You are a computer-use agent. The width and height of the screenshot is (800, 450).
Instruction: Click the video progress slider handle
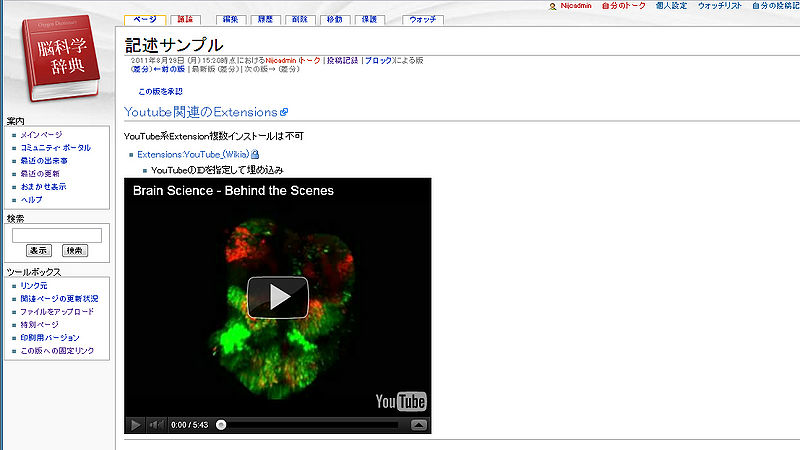(221, 424)
